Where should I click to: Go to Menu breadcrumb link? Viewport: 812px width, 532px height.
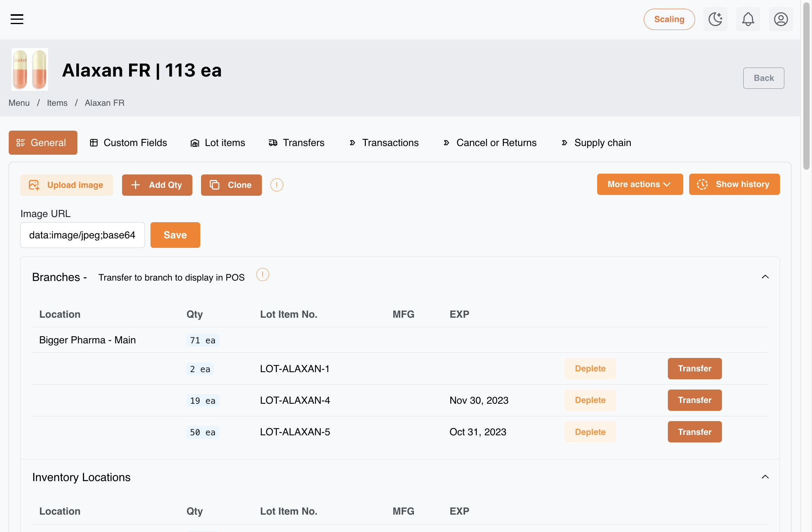click(19, 103)
